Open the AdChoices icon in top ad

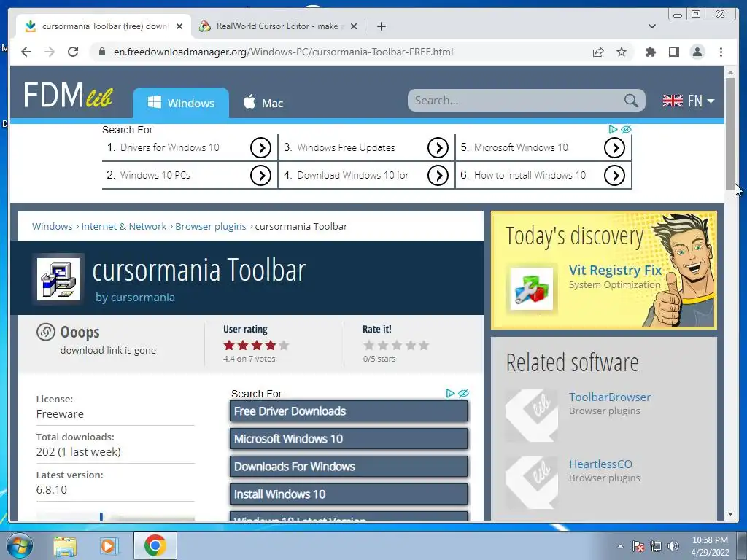click(x=613, y=129)
